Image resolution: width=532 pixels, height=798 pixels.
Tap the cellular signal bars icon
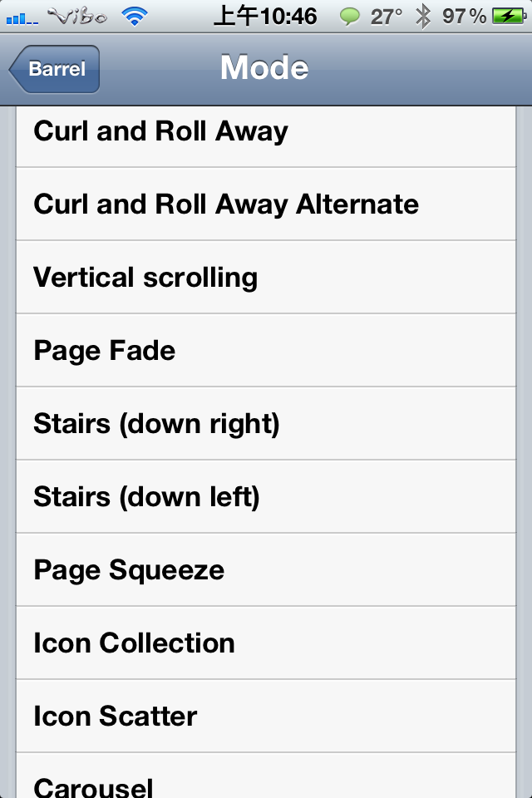[22, 19]
